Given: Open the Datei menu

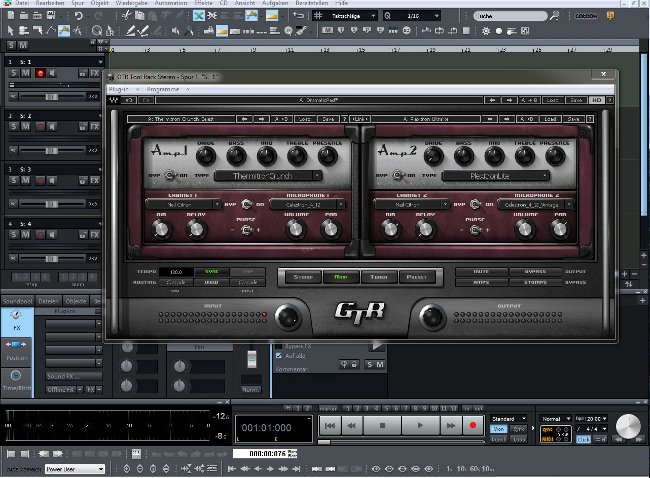Looking at the screenshot, I should pos(22,3).
